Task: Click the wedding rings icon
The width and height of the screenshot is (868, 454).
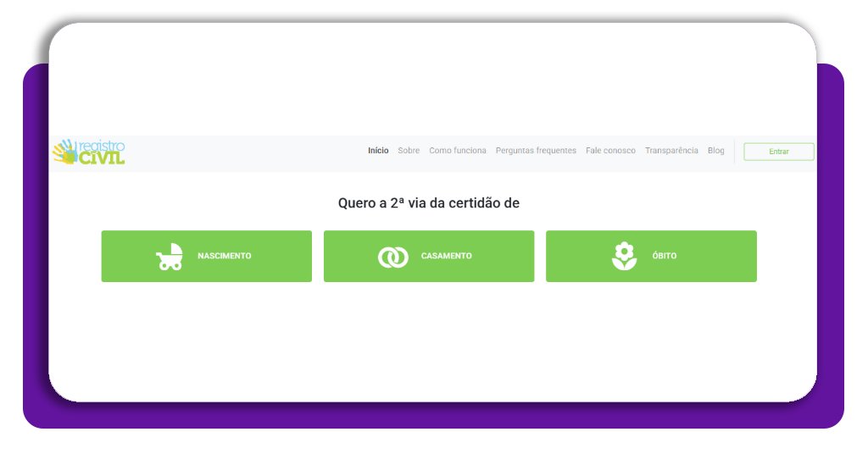Action: click(393, 257)
